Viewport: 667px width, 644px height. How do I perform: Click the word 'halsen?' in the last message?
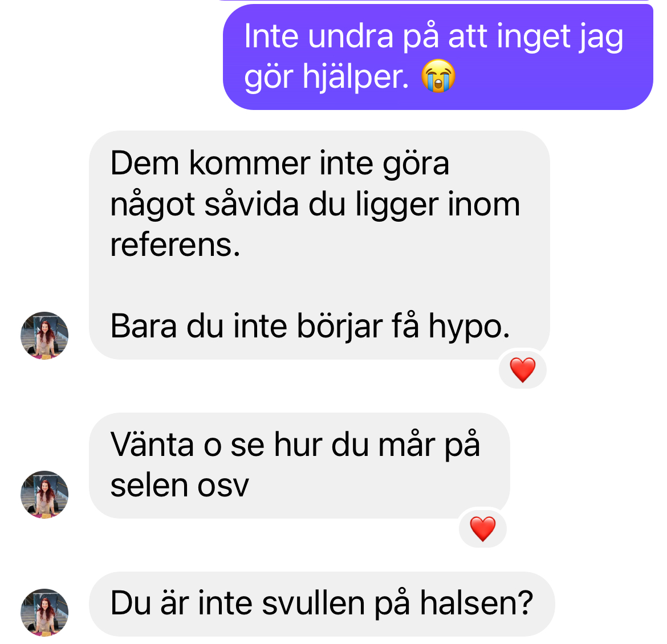tap(477, 603)
